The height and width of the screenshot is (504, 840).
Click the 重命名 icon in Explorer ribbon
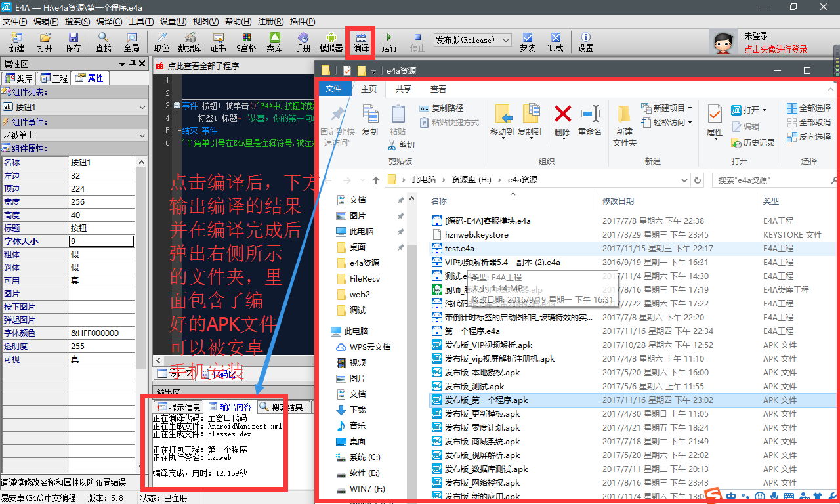[x=590, y=121]
